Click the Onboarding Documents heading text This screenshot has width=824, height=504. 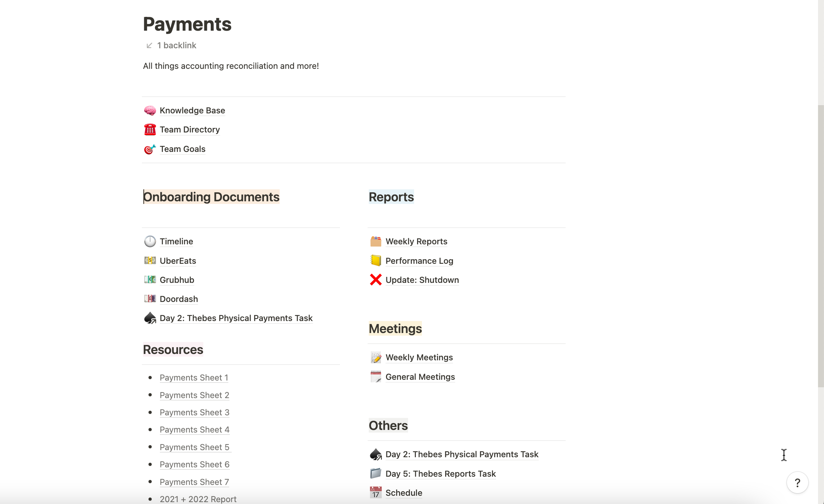tap(211, 197)
